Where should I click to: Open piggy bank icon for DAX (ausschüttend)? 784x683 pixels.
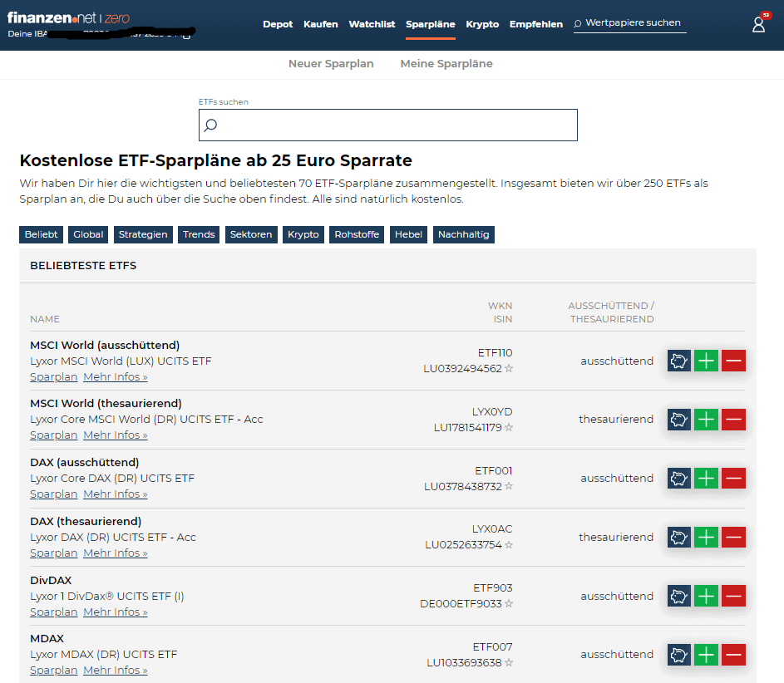pos(679,478)
